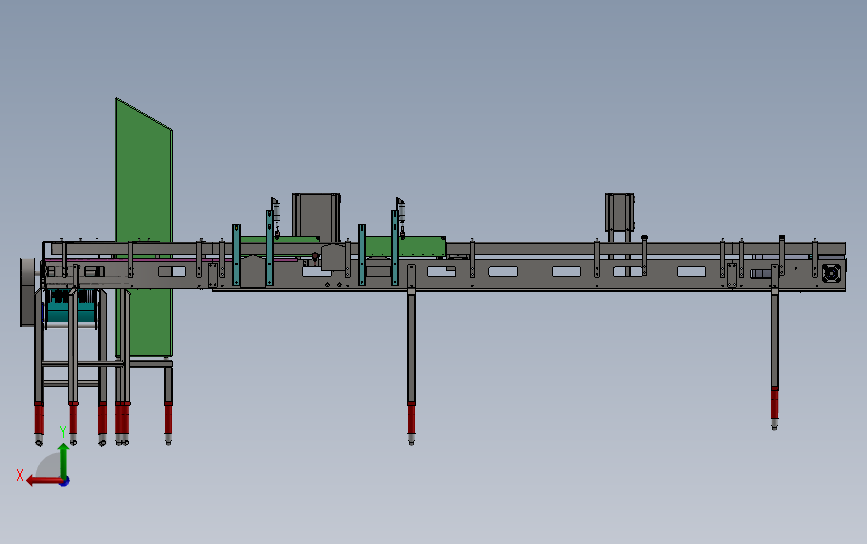Select the leftmost teal vertical bracket
The width and height of the screenshot is (867, 544).
[x=236, y=255]
